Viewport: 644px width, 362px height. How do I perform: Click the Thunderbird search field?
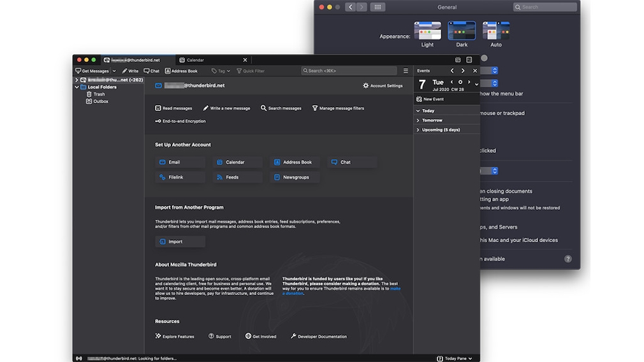click(x=349, y=71)
